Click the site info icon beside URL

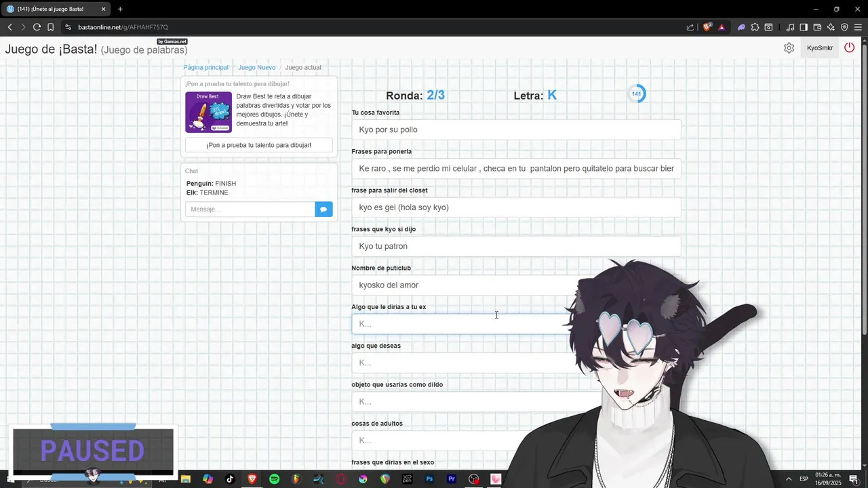click(x=67, y=27)
